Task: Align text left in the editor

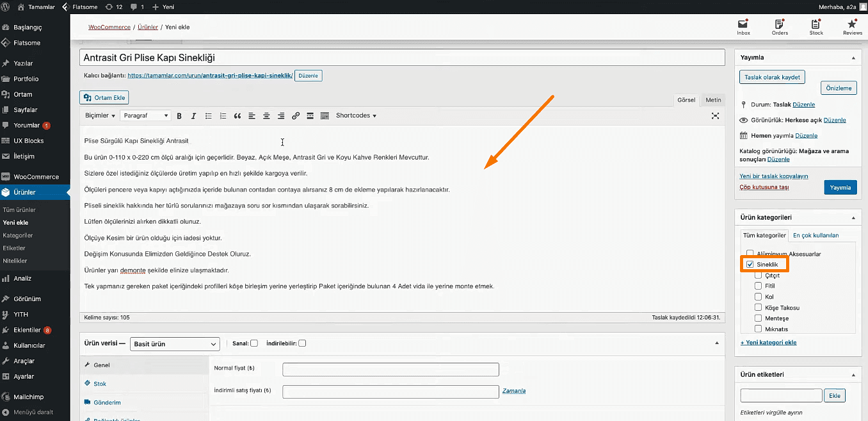Action: point(252,116)
